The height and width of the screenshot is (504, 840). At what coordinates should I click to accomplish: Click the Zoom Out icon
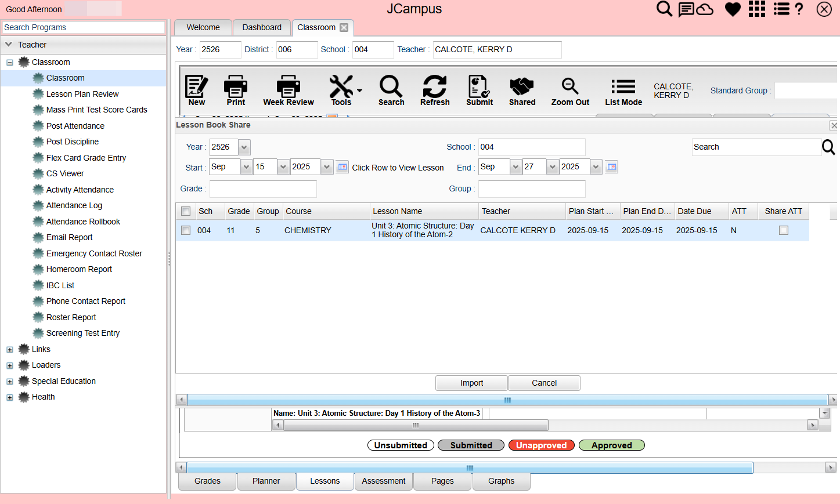[x=570, y=92]
